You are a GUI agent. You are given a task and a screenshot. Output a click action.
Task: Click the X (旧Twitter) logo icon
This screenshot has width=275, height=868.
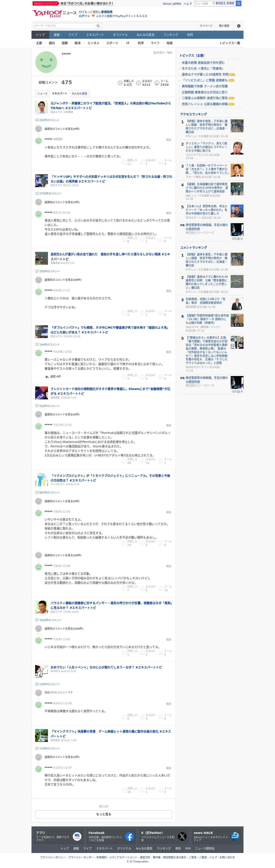pos(182,836)
